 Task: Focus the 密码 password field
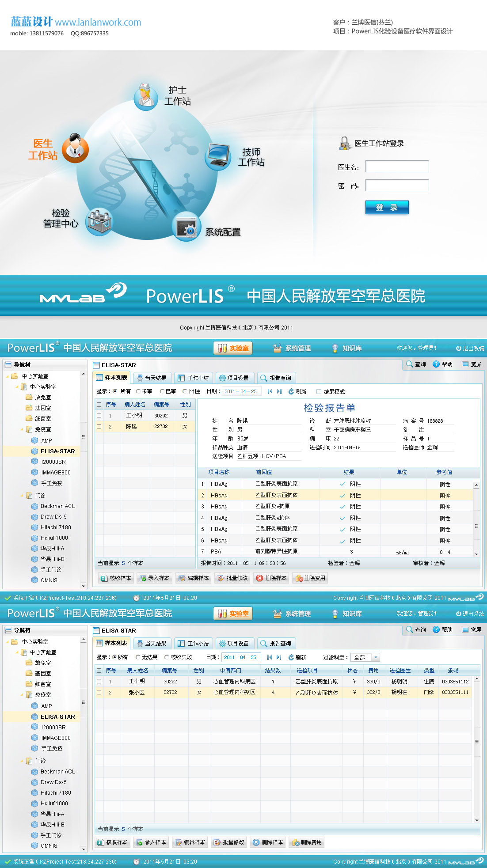[397, 185]
